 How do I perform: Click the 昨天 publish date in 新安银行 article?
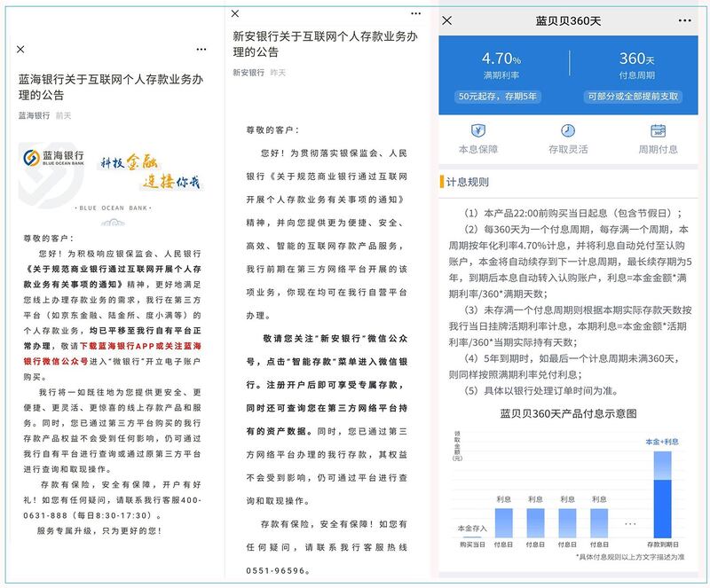point(278,73)
